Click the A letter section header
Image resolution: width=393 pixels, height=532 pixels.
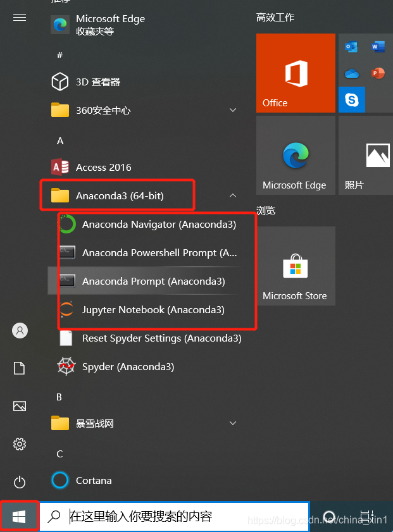tap(60, 141)
